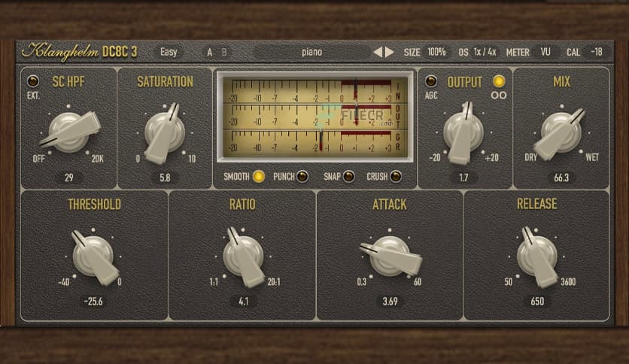Image resolution: width=629 pixels, height=364 pixels.
Task: Click the mix value 66.3
Action: click(x=561, y=177)
